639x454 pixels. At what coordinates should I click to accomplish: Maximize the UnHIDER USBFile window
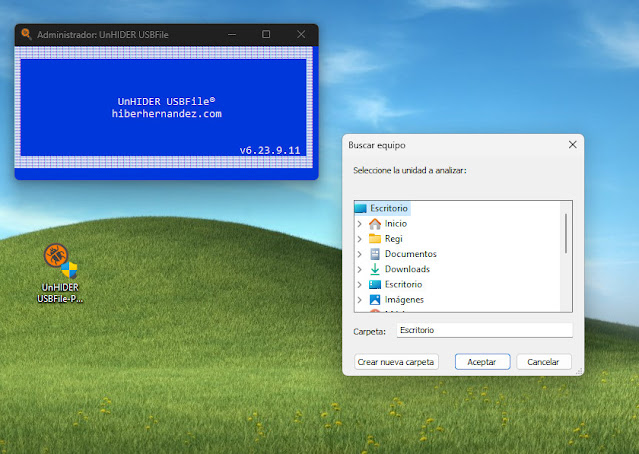(266, 34)
